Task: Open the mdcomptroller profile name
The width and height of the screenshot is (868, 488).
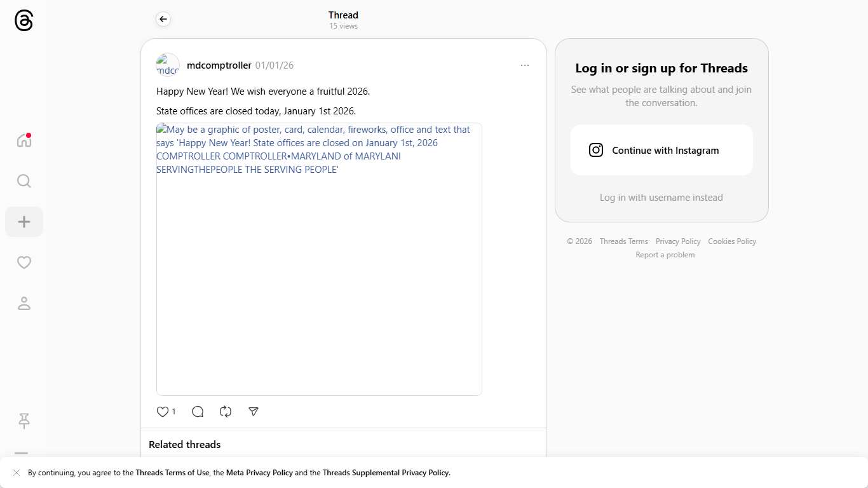Action: pyautogui.click(x=219, y=65)
